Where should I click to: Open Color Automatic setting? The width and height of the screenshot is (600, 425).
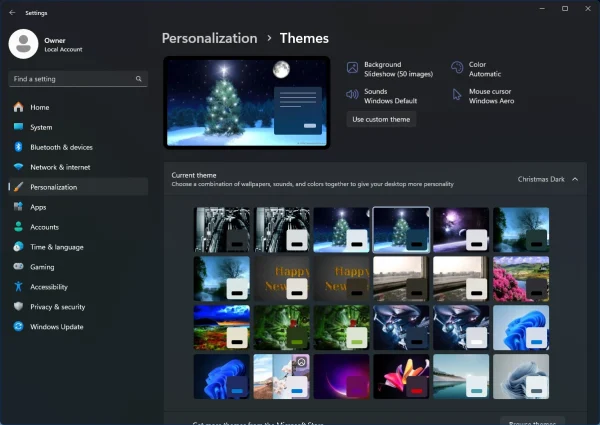[x=476, y=69]
